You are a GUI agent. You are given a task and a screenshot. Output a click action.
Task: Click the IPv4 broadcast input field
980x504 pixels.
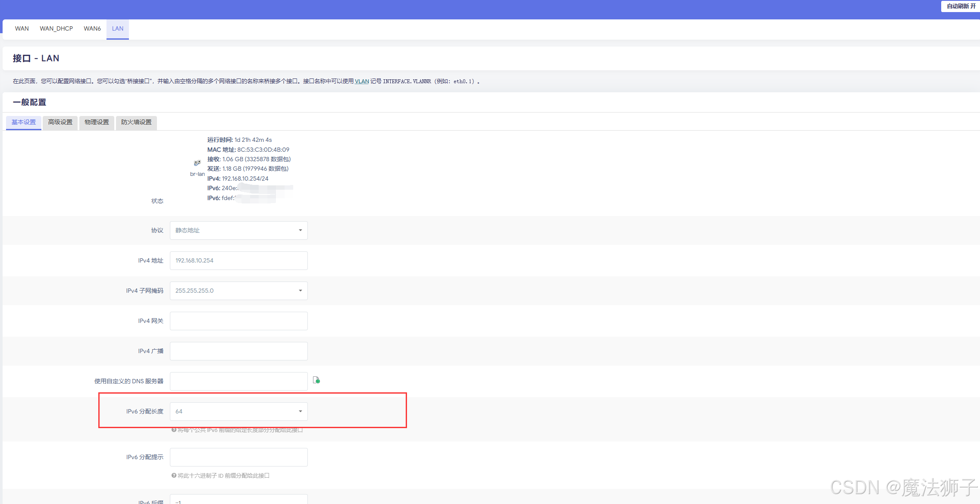(x=238, y=351)
